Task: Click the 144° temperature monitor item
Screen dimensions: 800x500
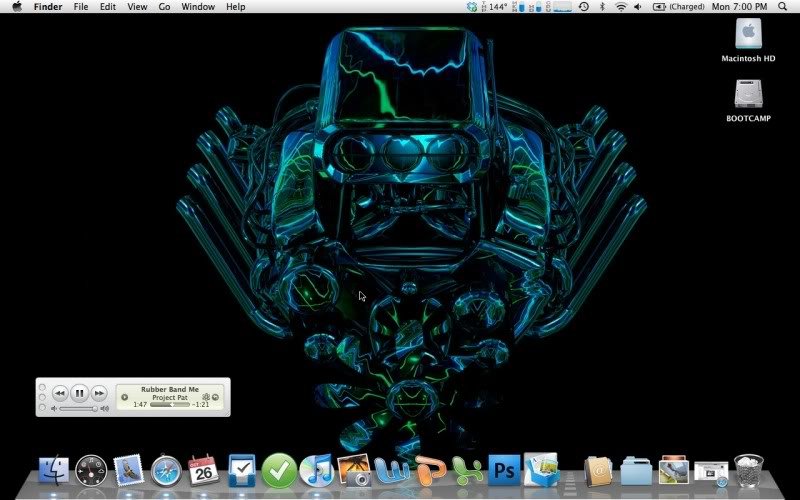Action: tap(494, 7)
